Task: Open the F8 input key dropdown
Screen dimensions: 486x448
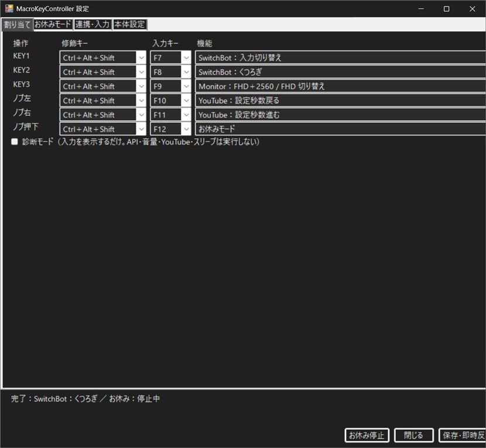Action: 186,72
